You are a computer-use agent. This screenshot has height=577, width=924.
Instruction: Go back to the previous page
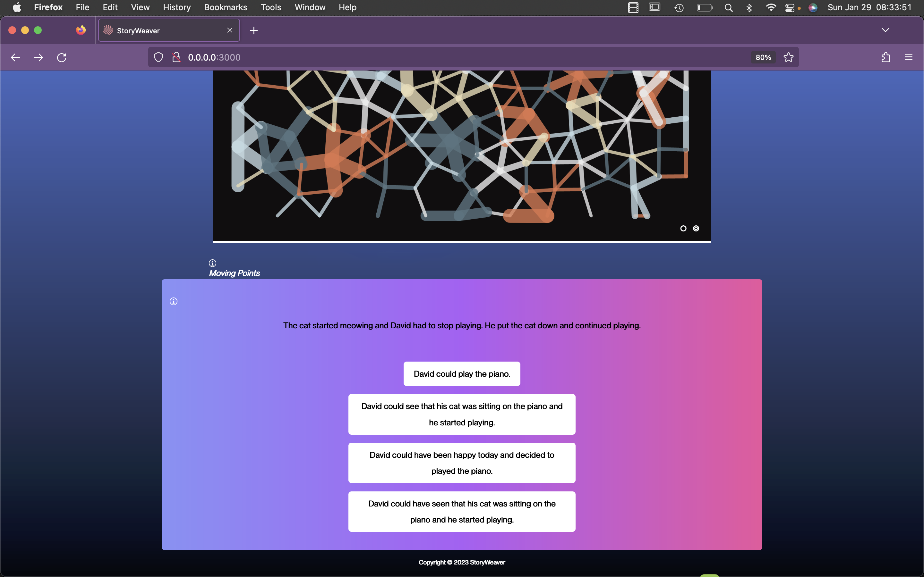tap(15, 57)
